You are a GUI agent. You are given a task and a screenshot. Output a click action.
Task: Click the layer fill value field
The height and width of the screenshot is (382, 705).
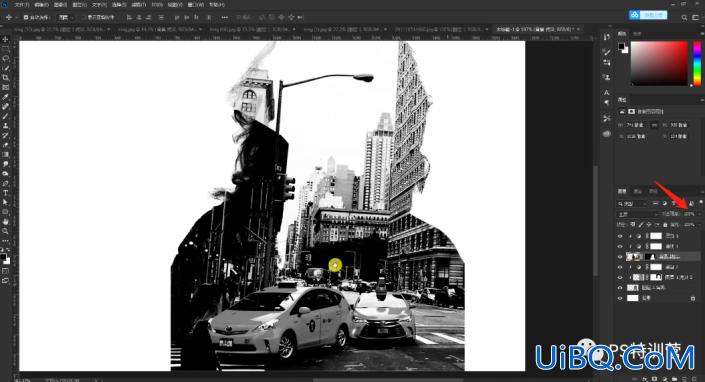pos(689,224)
